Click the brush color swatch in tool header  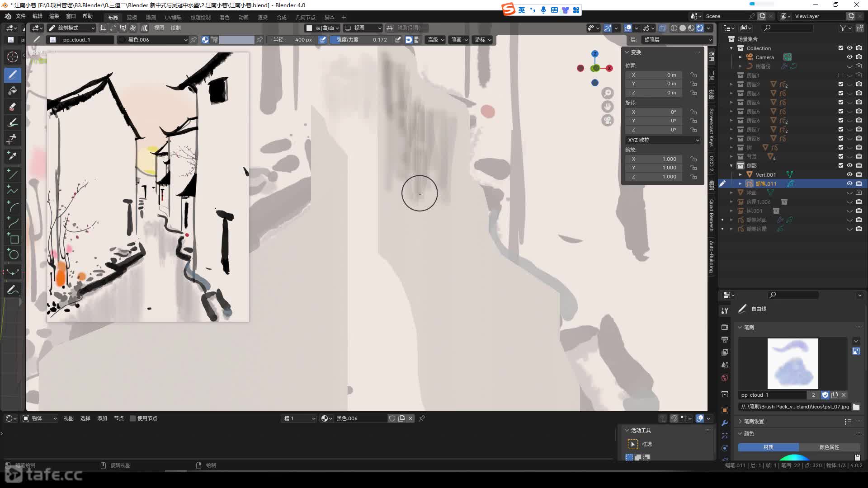pos(236,40)
